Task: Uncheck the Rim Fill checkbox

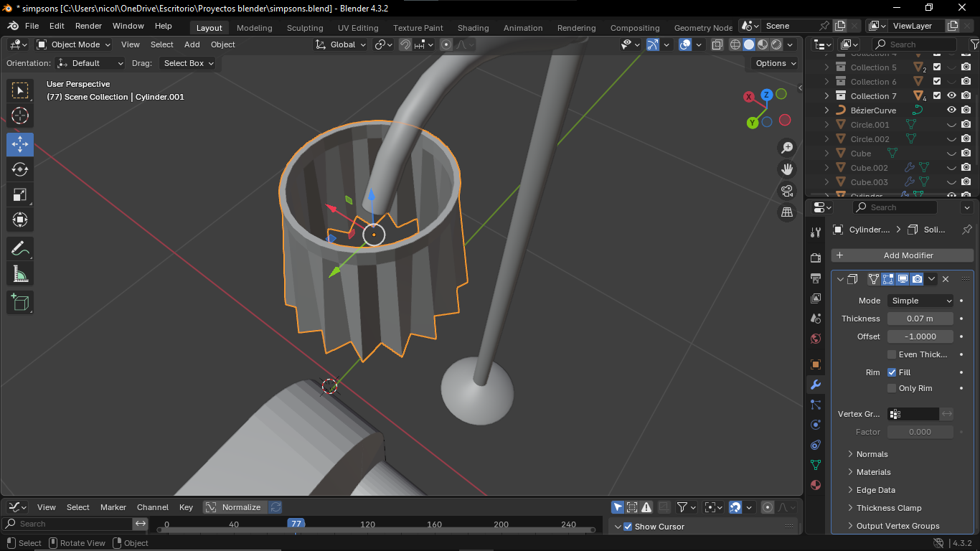Action: (x=892, y=372)
